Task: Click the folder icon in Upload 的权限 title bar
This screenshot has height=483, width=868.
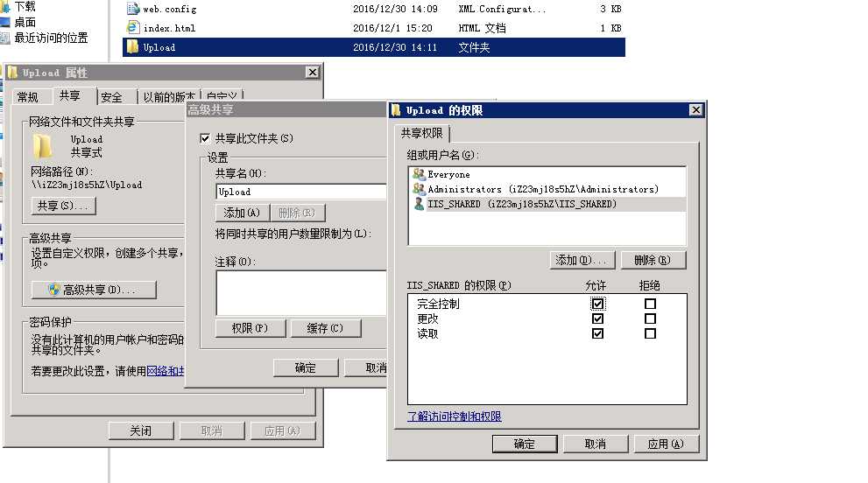Action: tap(396, 110)
